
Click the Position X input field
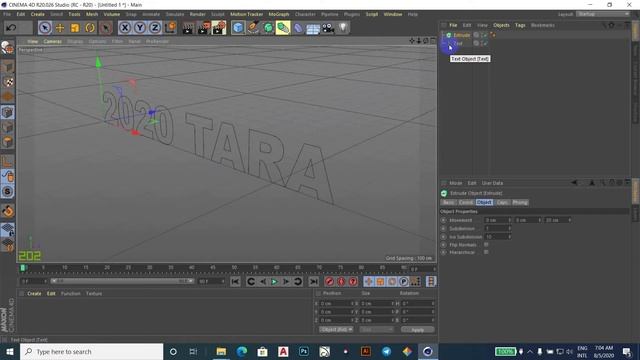[336, 304]
